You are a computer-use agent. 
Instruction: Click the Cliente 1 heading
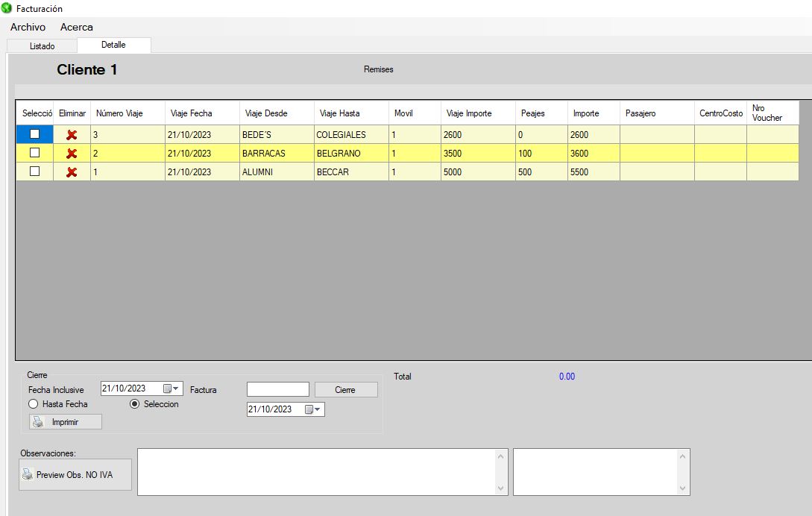(87, 69)
